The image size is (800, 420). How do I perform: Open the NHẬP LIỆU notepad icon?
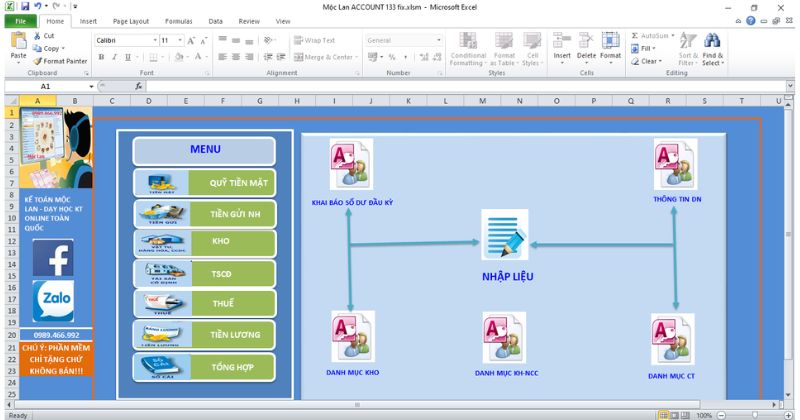coord(505,235)
